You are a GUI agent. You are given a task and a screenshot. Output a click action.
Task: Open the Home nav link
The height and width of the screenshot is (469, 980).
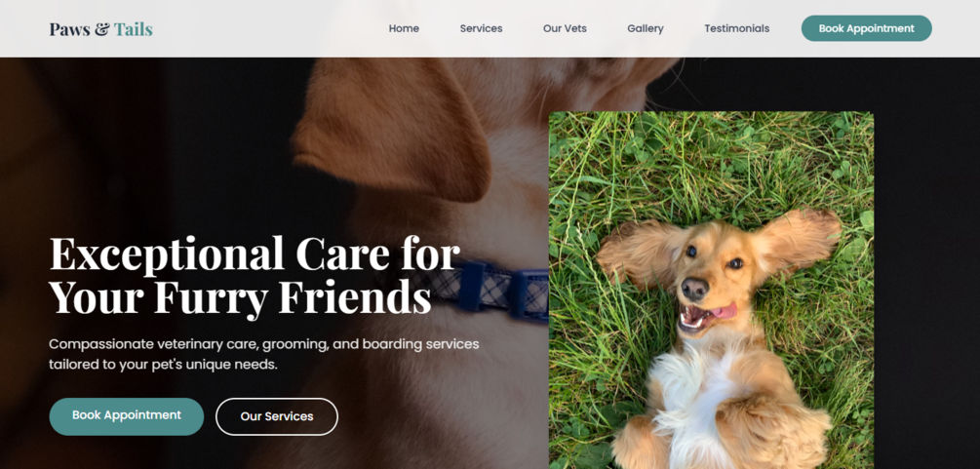coord(404,29)
